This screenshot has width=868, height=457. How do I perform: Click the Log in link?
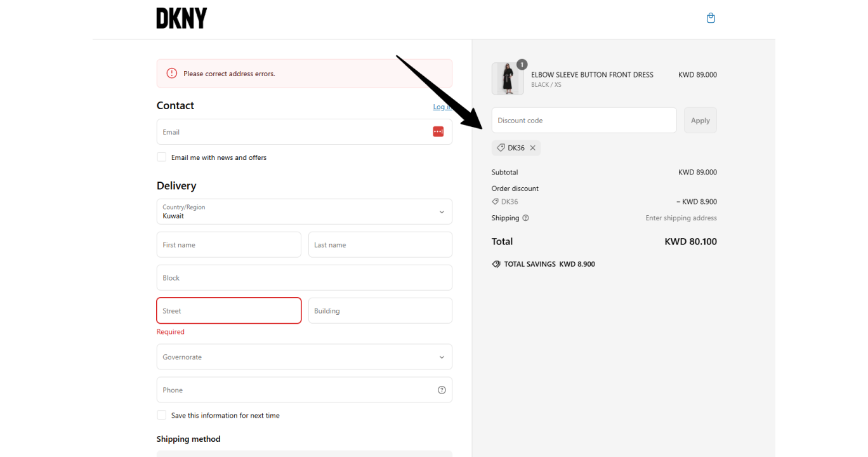(442, 107)
